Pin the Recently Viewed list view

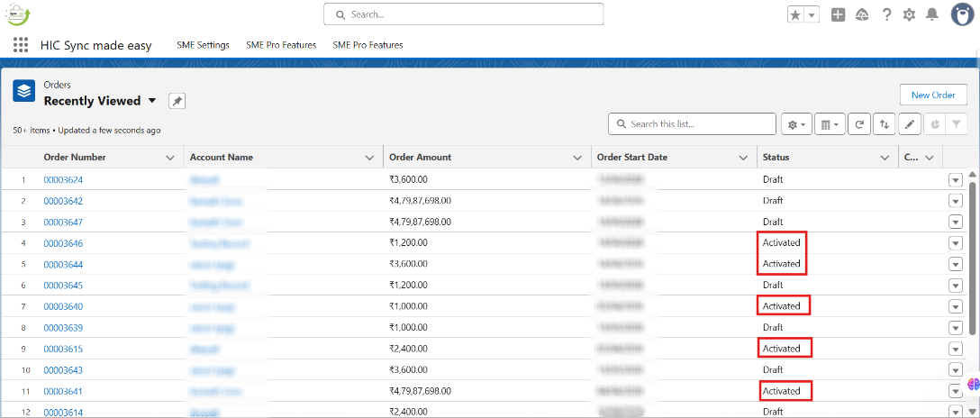177,101
